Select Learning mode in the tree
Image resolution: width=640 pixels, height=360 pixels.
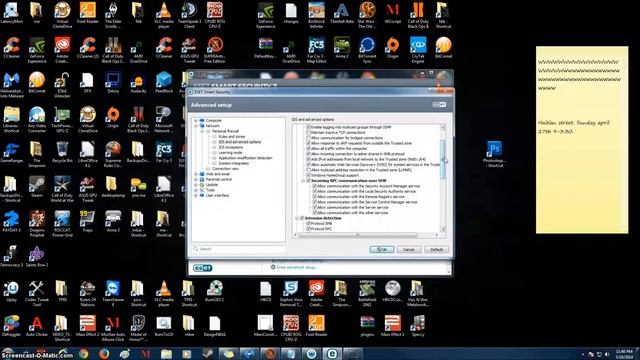230,153
